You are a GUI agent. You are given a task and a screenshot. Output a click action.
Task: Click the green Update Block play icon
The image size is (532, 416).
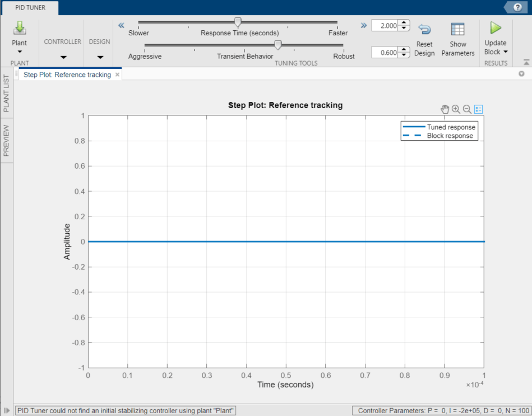[496, 28]
